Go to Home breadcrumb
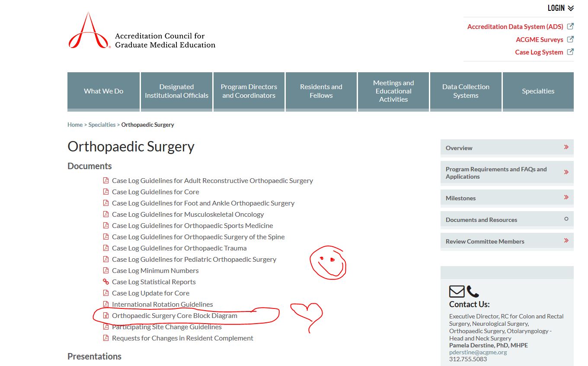 click(75, 125)
